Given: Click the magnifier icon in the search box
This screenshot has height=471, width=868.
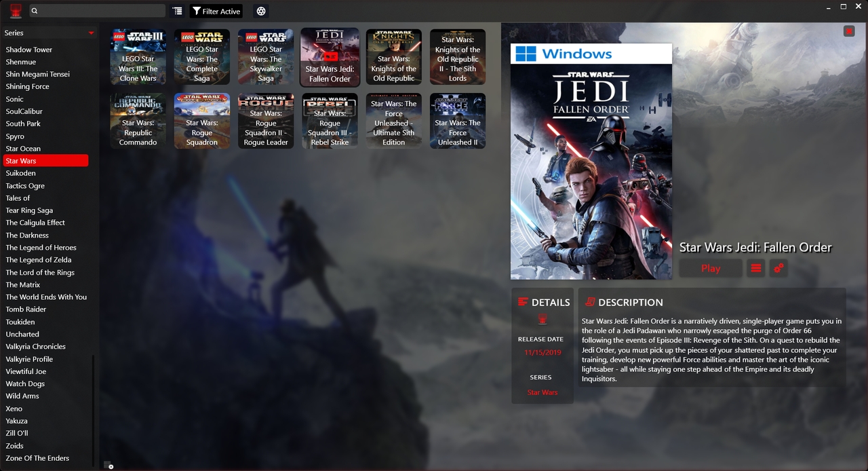Looking at the screenshot, I should 35,11.
